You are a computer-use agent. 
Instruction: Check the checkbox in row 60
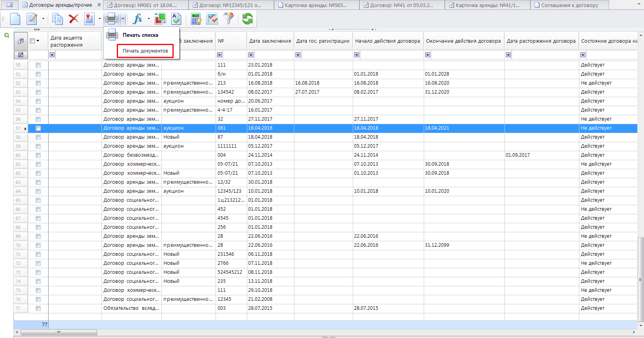click(x=38, y=155)
